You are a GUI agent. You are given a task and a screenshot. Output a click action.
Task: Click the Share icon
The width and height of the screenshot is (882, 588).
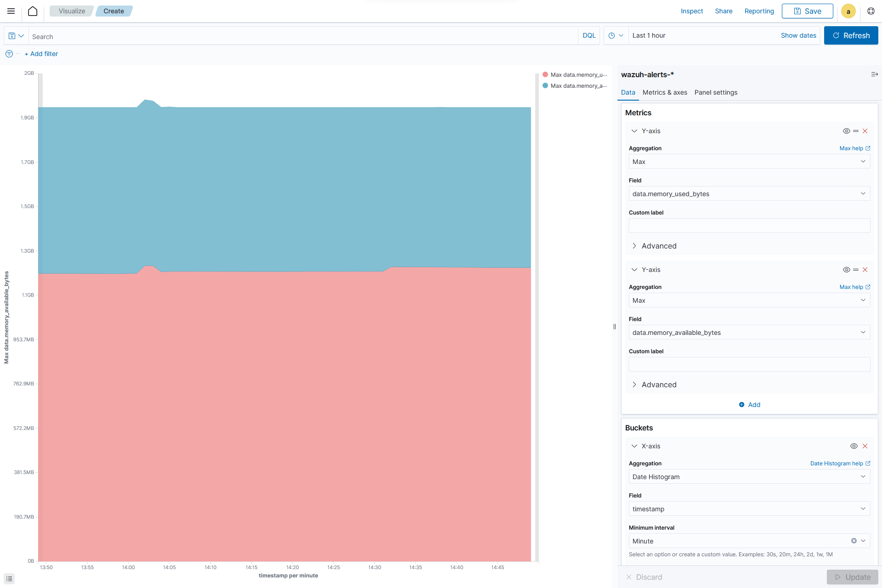click(723, 11)
